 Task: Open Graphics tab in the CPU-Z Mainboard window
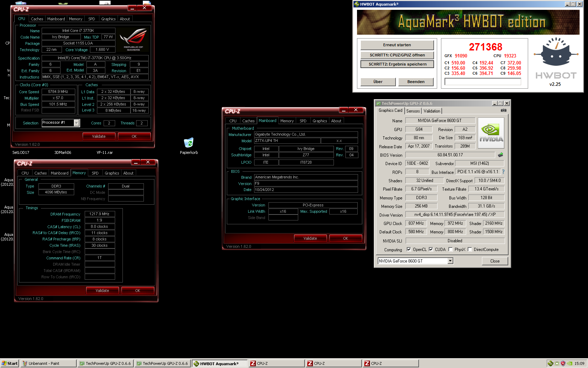tap(320, 121)
